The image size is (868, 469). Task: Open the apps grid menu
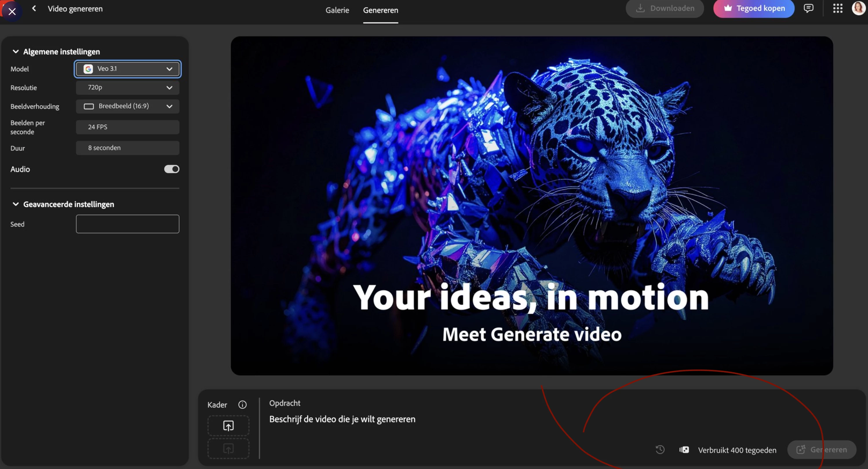(x=838, y=8)
